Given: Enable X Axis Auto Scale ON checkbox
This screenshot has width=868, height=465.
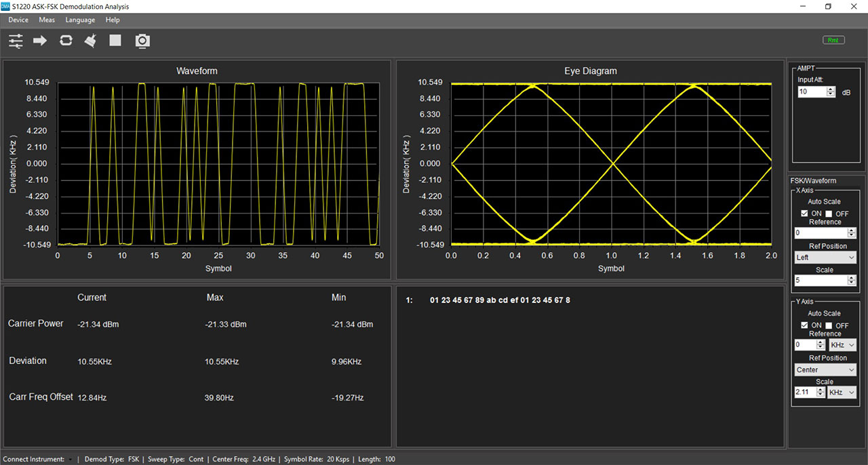Looking at the screenshot, I should pos(805,213).
